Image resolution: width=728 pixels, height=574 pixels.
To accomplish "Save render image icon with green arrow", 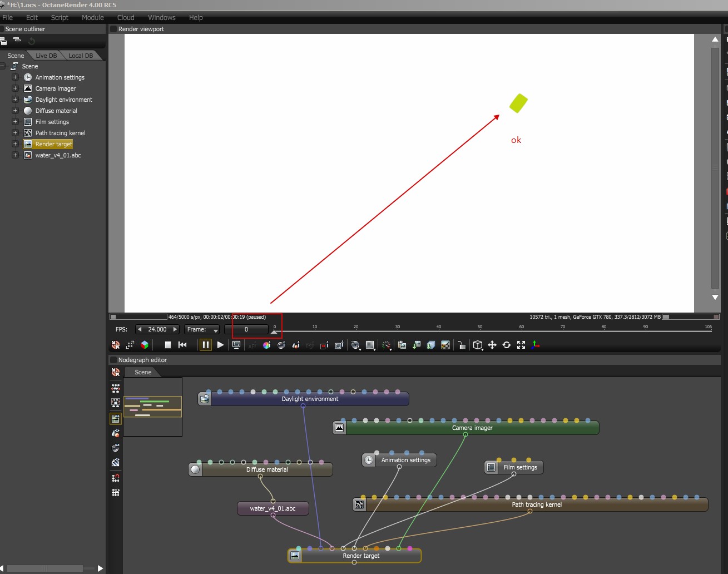I will (417, 345).
